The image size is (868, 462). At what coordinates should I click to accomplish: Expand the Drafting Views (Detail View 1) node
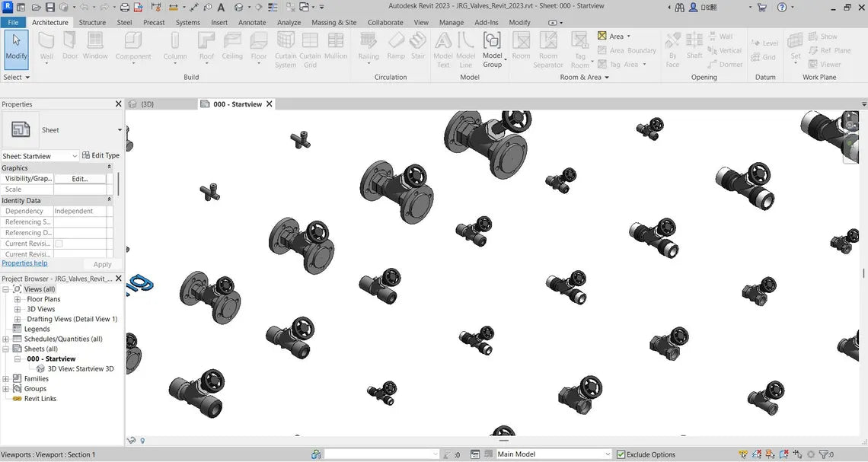click(18, 319)
